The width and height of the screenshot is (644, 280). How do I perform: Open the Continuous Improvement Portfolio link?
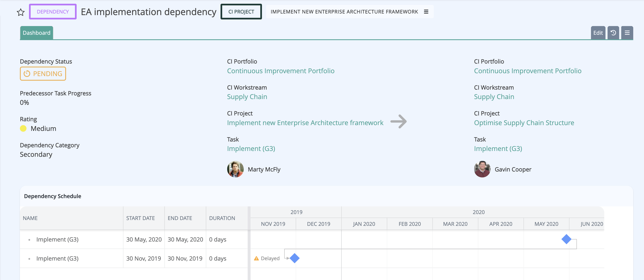pyautogui.click(x=281, y=71)
